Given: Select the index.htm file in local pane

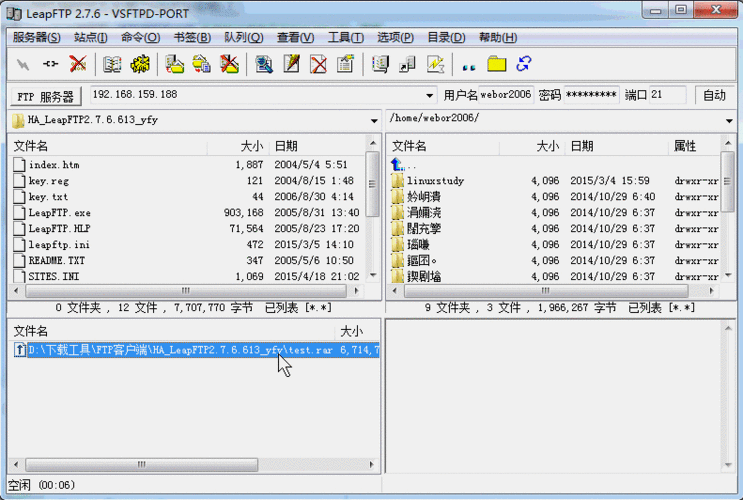Looking at the screenshot, I should (x=54, y=164).
